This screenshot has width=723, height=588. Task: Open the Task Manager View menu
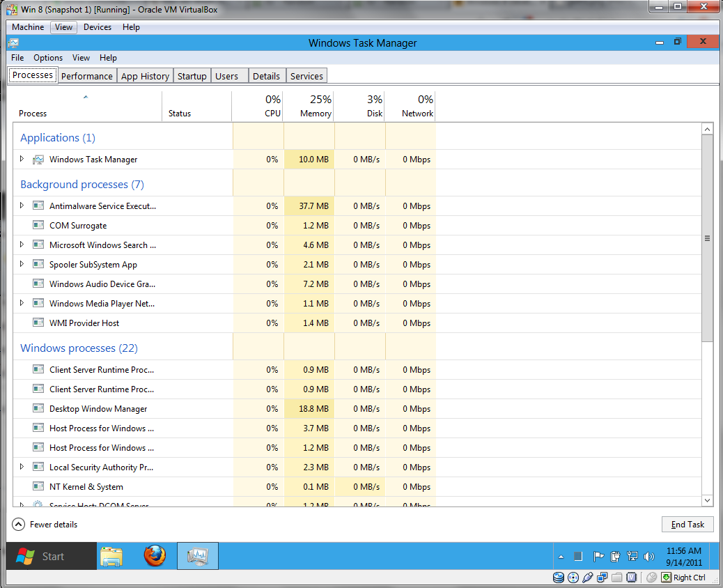pyautogui.click(x=81, y=58)
